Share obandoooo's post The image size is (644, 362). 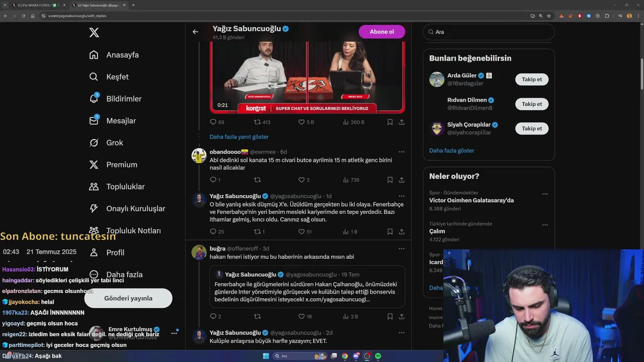coord(401,180)
